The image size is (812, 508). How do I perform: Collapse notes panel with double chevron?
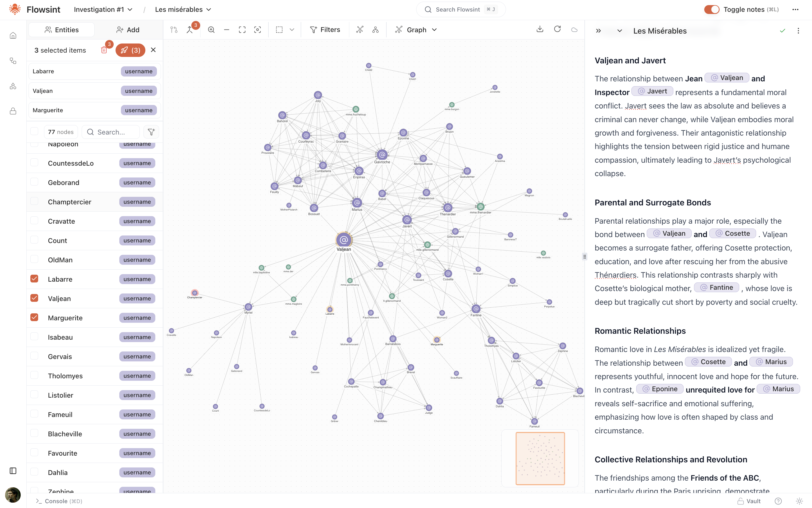(598, 31)
